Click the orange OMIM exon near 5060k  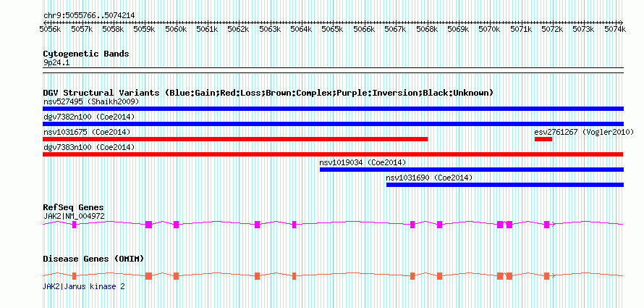[x=177, y=276]
